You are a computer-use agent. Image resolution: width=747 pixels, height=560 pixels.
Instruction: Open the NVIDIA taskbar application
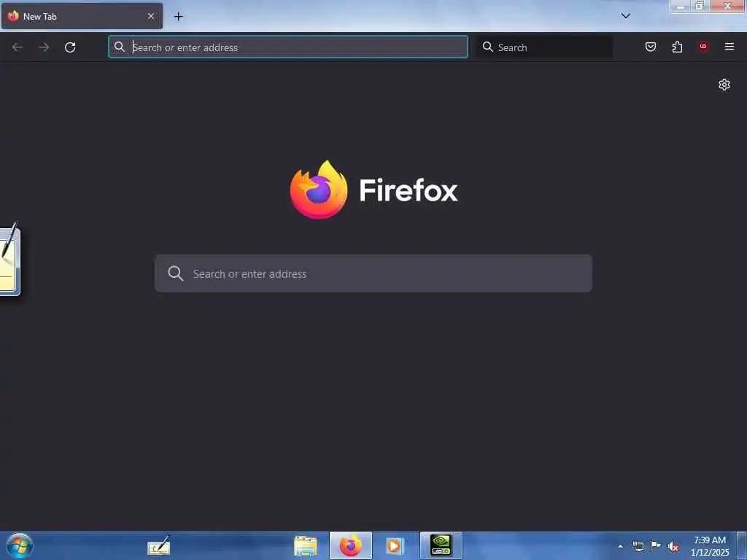[x=441, y=545]
